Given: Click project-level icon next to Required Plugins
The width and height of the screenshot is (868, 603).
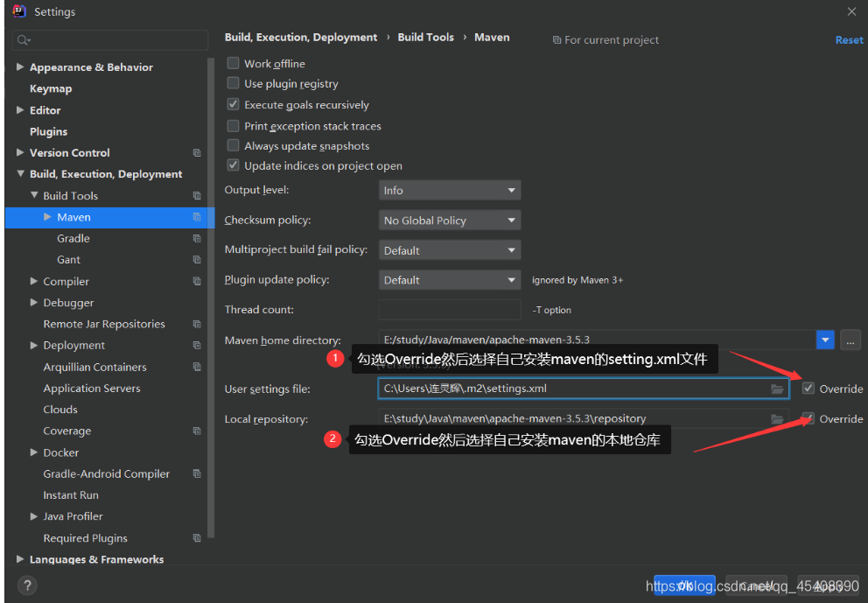Looking at the screenshot, I should coord(197,538).
